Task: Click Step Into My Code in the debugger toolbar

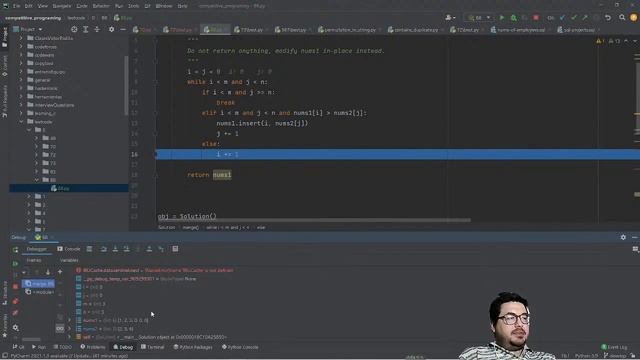Action: coord(127,249)
